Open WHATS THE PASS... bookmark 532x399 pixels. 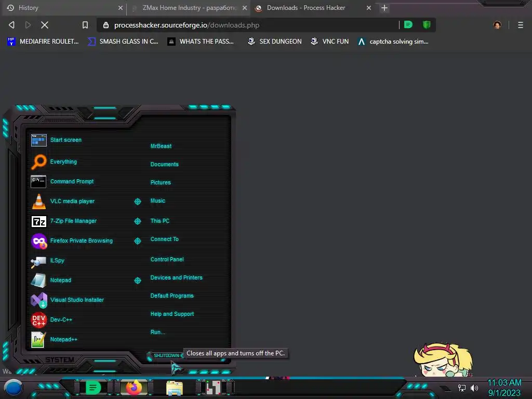click(x=201, y=42)
